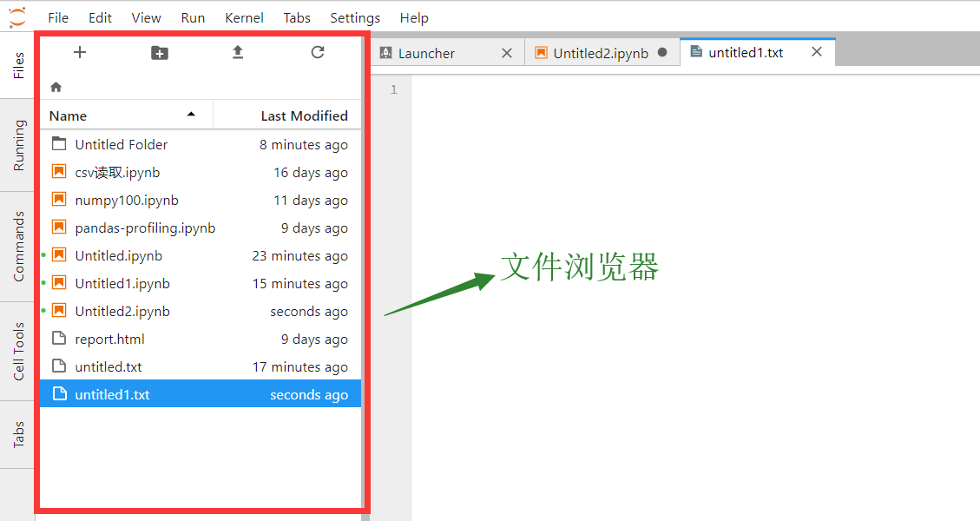Select untitled.txt in file list
The image size is (980, 521).
tap(201, 366)
